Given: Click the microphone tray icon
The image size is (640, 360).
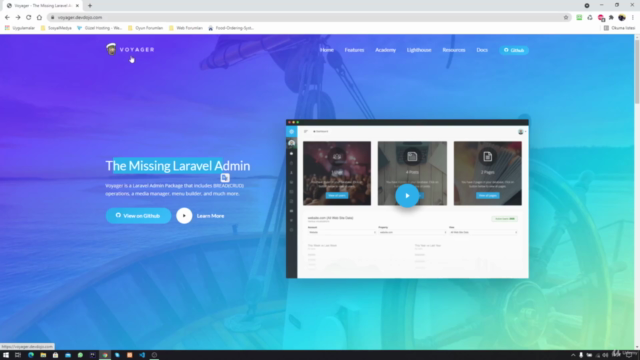Looking at the screenshot, I should (x=581, y=355).
